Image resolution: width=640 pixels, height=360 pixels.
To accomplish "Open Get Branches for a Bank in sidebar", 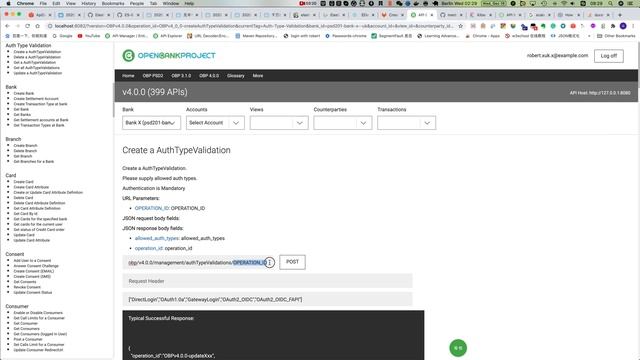I will coord(33,162).
